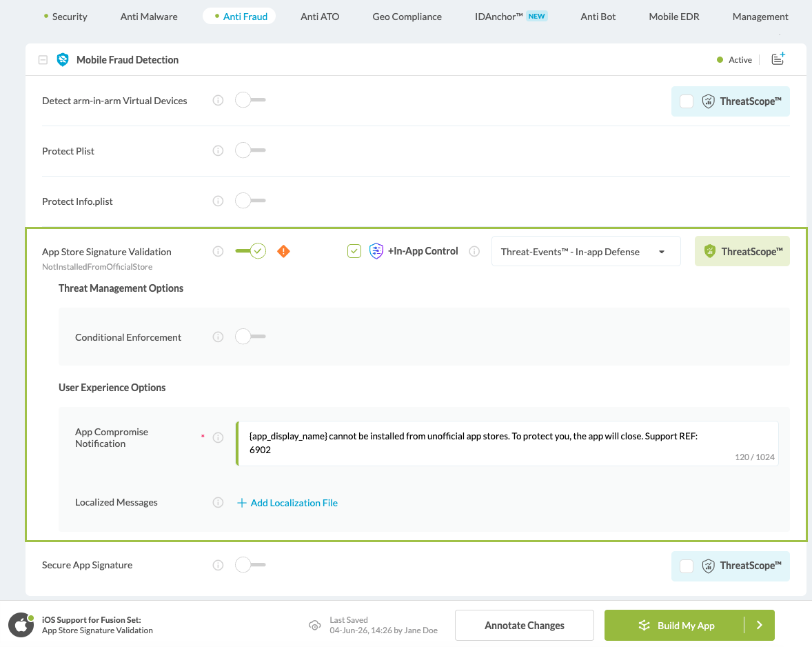The height and width of the screenshot is (647, 812).
Task: Collapse the Mobile Fraud Detection section
Action: [x=43, y=60]
